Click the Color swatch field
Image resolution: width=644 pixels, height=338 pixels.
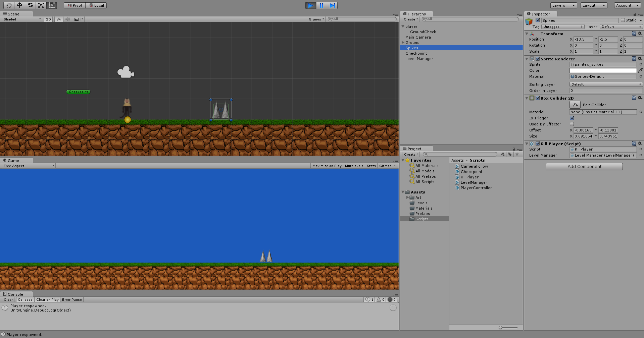(x=603, y=70)
